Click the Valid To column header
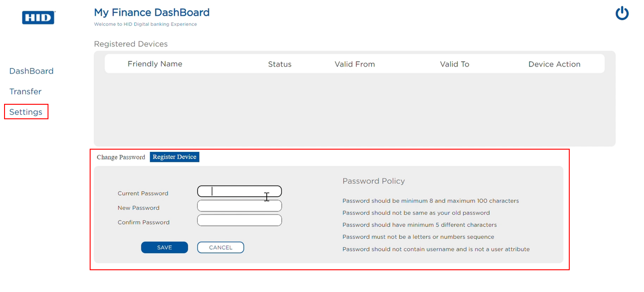644x292 pixels. point(455,64)
